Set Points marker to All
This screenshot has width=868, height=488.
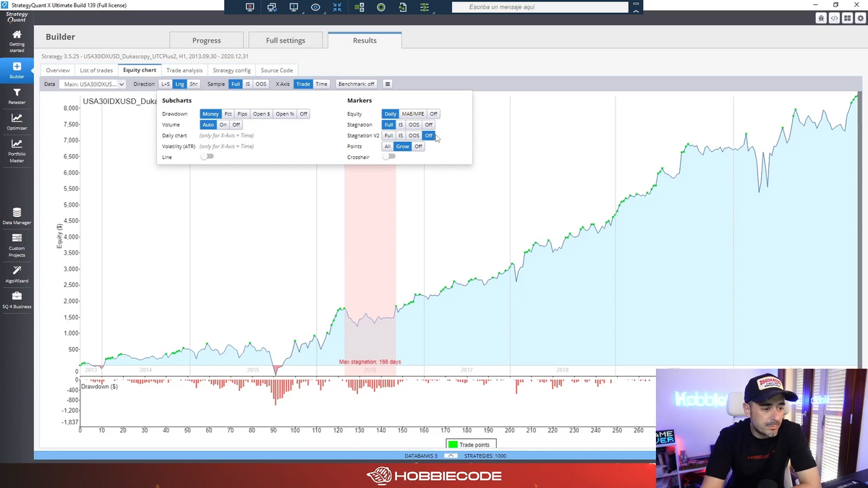pyautogui.click(x=388, y=146)
